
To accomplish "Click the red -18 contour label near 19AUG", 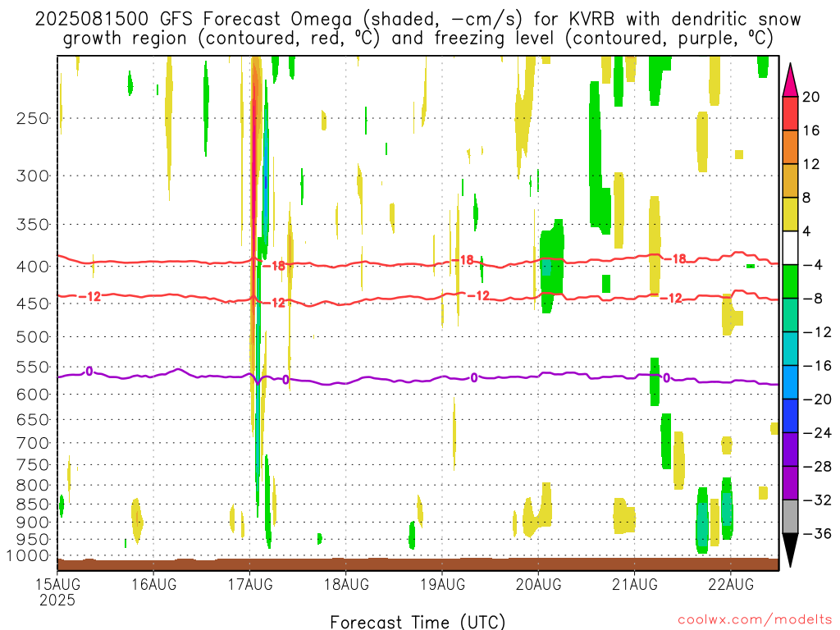I will pyautogui.click(x=463, y=260).
